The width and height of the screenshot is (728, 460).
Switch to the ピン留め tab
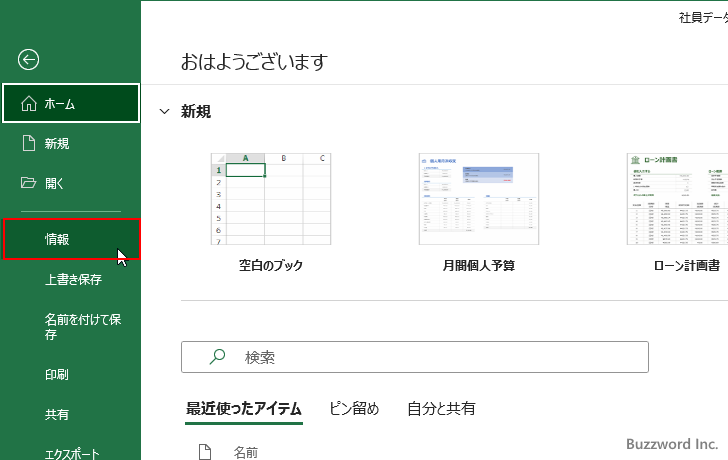(x=354, y=408)
